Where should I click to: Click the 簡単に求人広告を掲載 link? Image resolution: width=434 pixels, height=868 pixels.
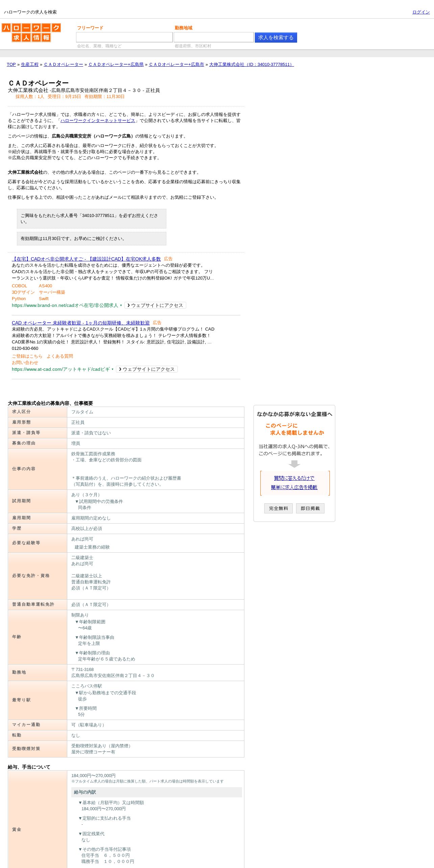(x=294, y=487)
